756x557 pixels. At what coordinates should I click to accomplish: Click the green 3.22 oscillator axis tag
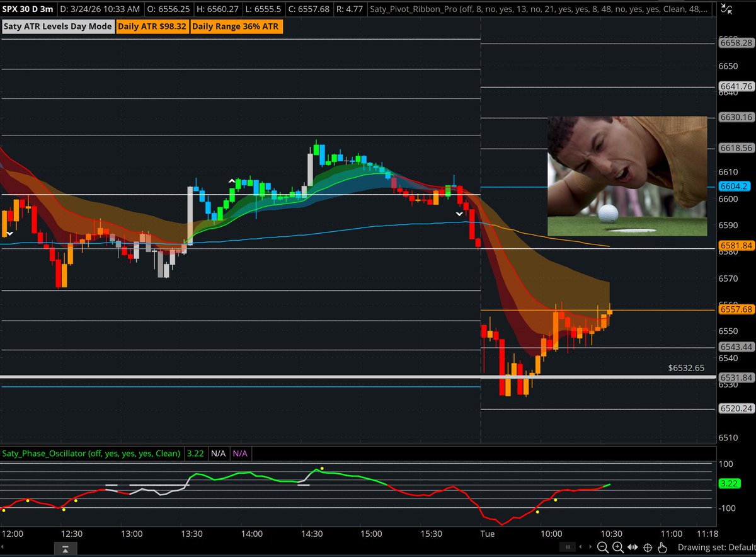(729, 484)
